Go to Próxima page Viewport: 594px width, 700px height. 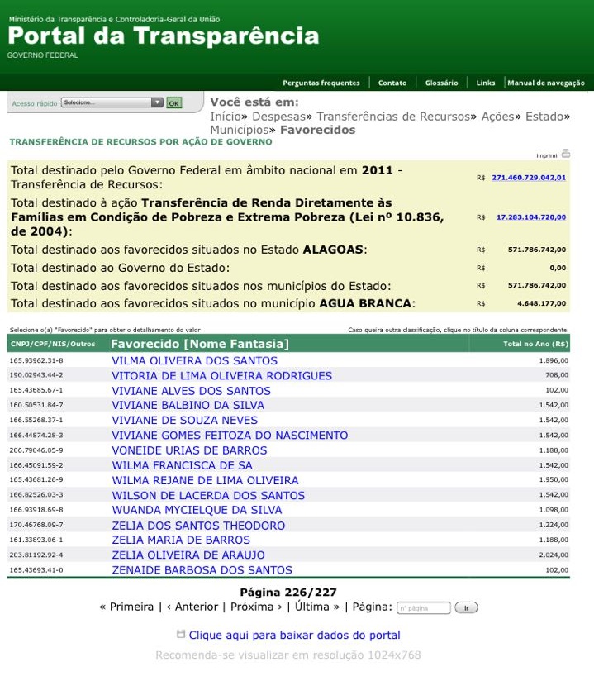point(256,607)
